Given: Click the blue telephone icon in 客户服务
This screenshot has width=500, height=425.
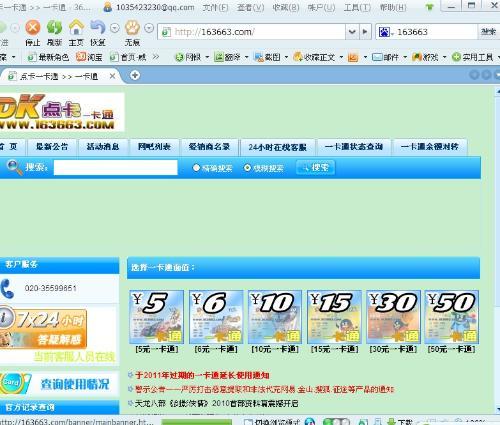Looking at the screenshot, I should [x=7, y=289].
